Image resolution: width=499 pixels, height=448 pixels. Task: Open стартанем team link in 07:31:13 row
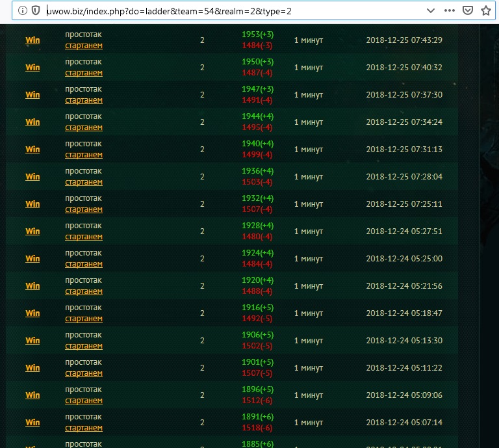[84, 155]
